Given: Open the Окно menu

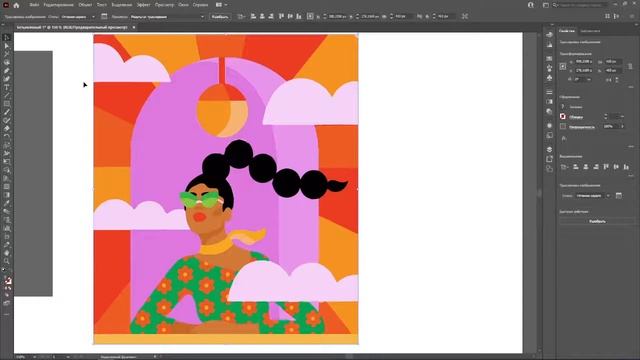Looking at the screenshot, I should tap(183, 5).
